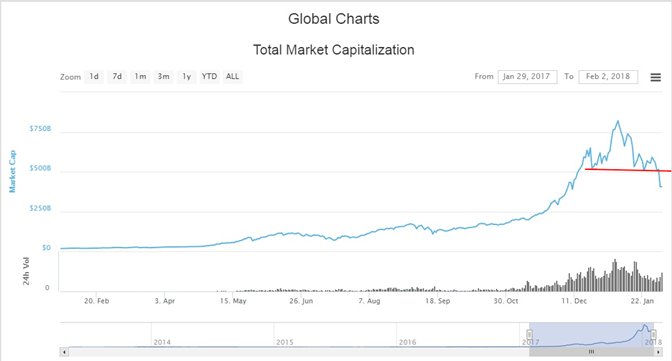
Task: Click the navigator left scroll arrow
Action: (x=64, y=352)
